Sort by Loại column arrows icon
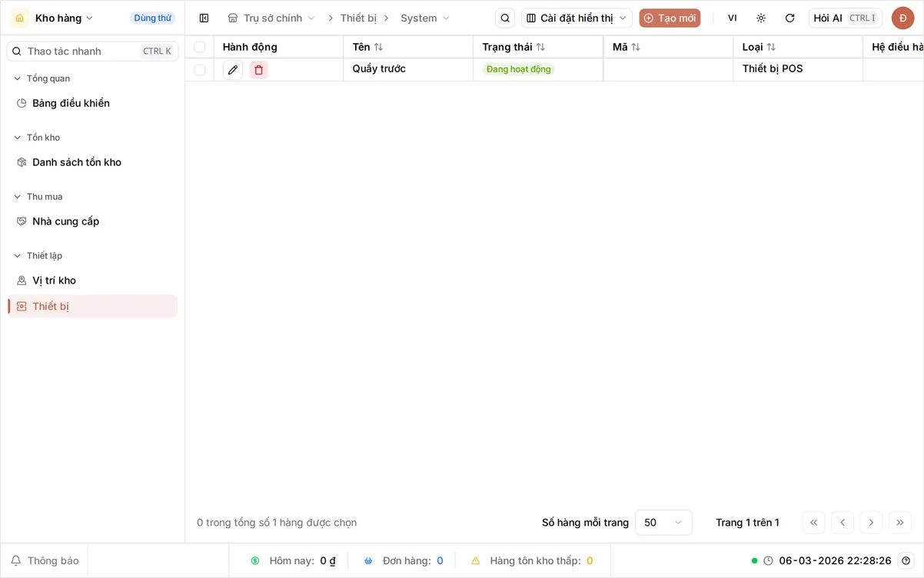This screenshot has width=924, height=578. (x=771, y=47)
